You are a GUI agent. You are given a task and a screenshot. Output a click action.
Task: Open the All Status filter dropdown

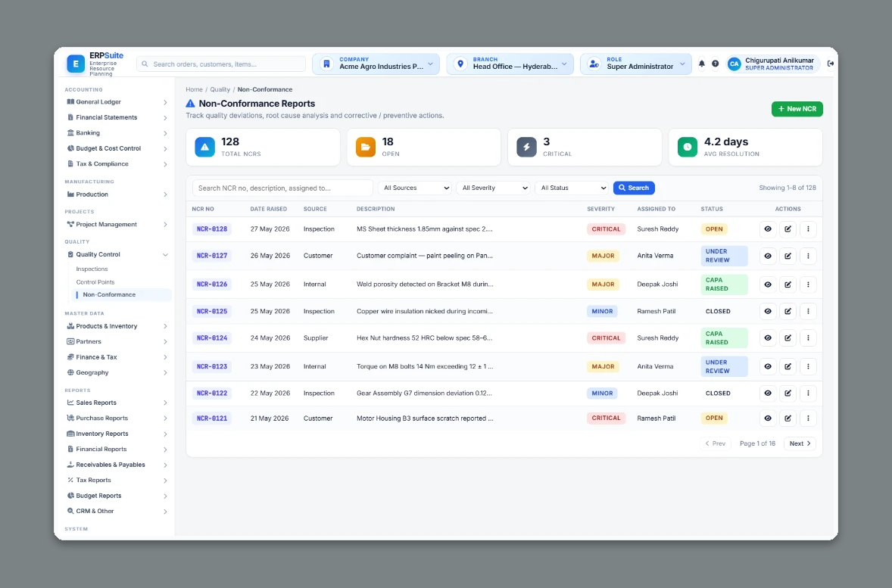572,188
